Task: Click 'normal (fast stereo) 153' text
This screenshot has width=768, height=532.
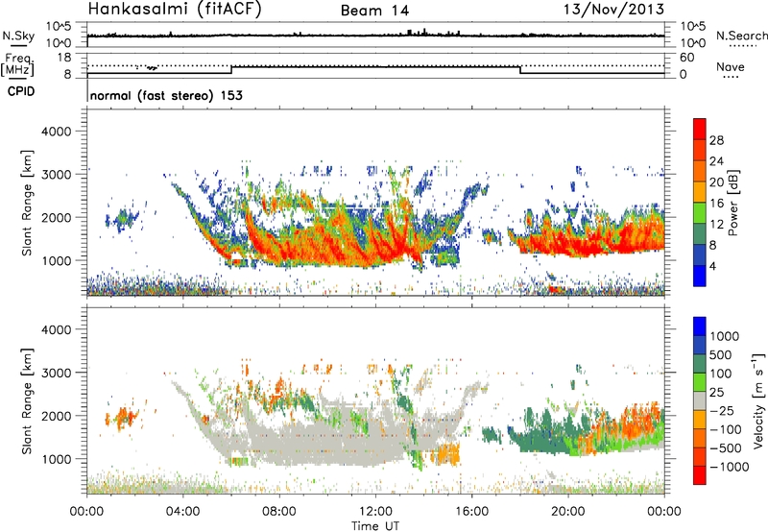Action: tap(166, 96)
